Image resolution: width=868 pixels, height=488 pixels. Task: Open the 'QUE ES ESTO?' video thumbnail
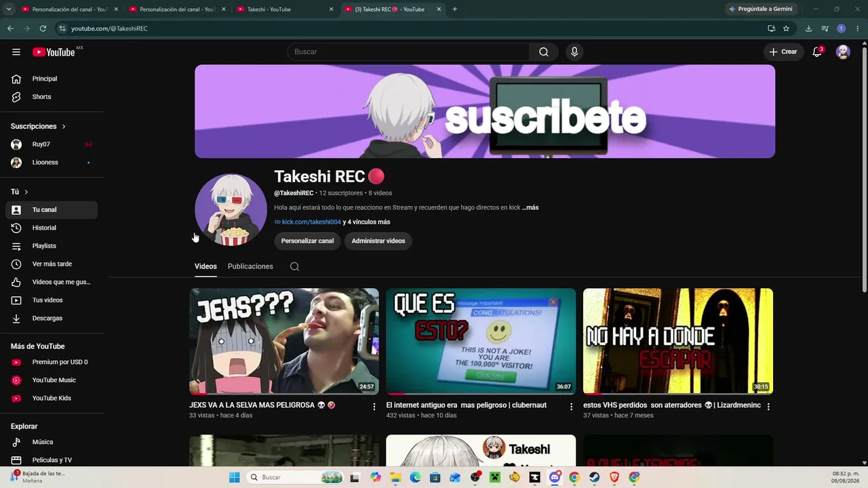click(481, 341)
